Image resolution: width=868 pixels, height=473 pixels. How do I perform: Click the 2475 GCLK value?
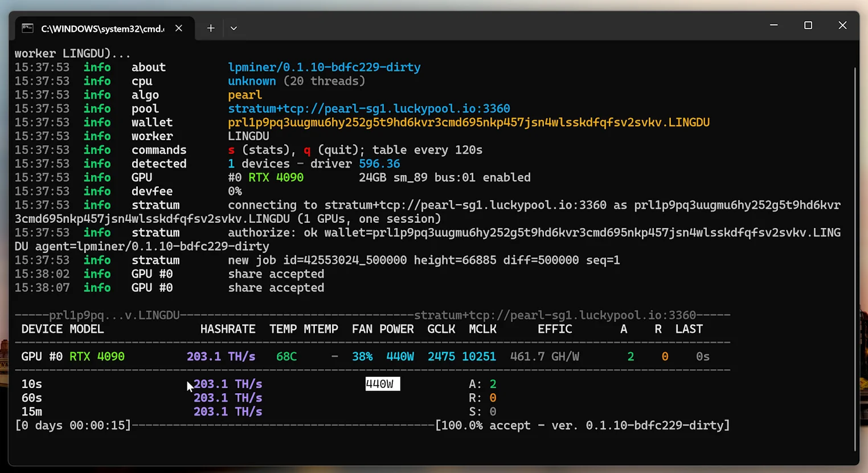441,357
